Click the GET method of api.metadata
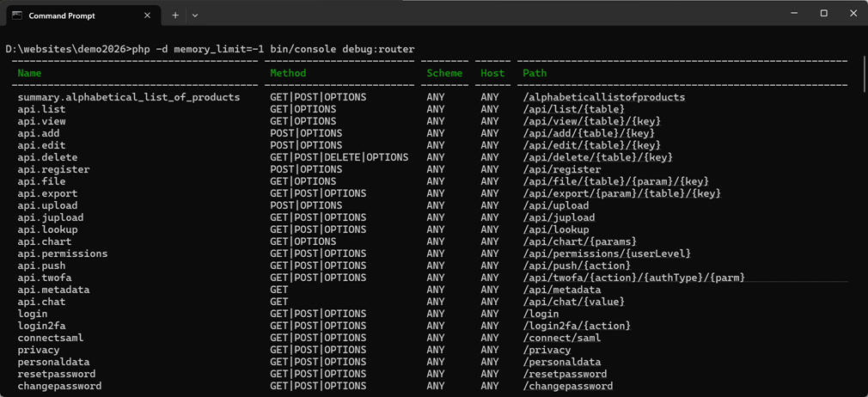The width and height of the screenshot is (868, 397). 279,290
